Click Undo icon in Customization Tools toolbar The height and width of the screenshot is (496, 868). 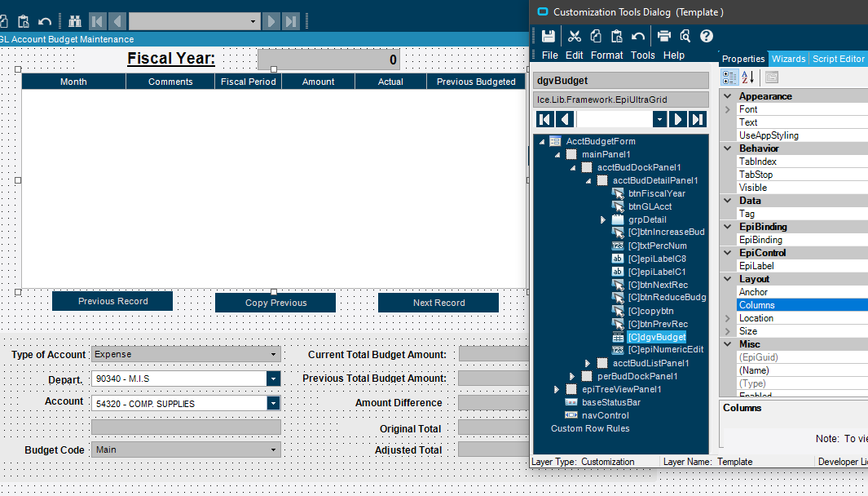pyautogui.click(x=637, y=36)
